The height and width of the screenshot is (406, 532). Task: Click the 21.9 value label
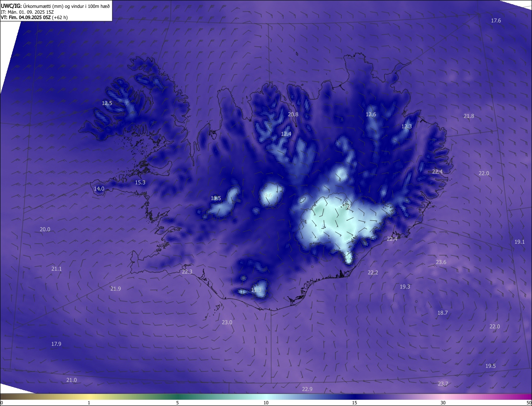[116, 289]
